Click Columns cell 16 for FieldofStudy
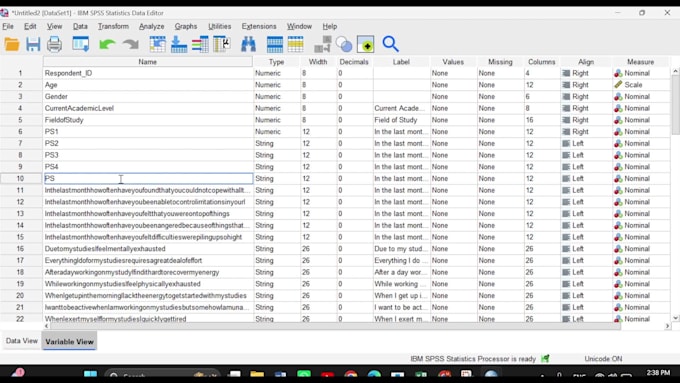The width and height of the screenshot is (680, 383). click(542, 120)
